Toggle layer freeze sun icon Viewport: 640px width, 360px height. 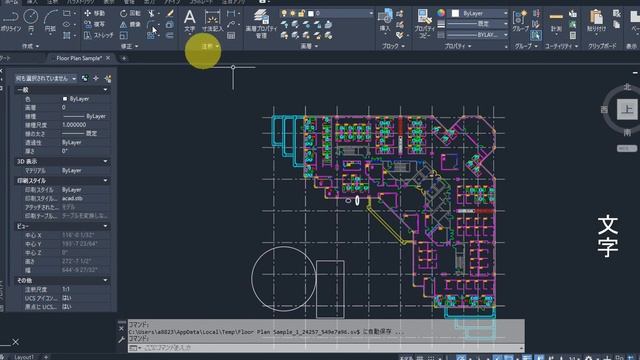click(x=292, y=13)
